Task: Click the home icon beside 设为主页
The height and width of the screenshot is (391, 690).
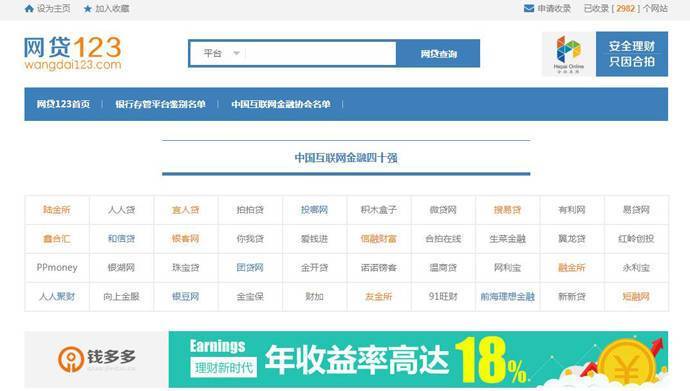Action: (x=29, y=8)
